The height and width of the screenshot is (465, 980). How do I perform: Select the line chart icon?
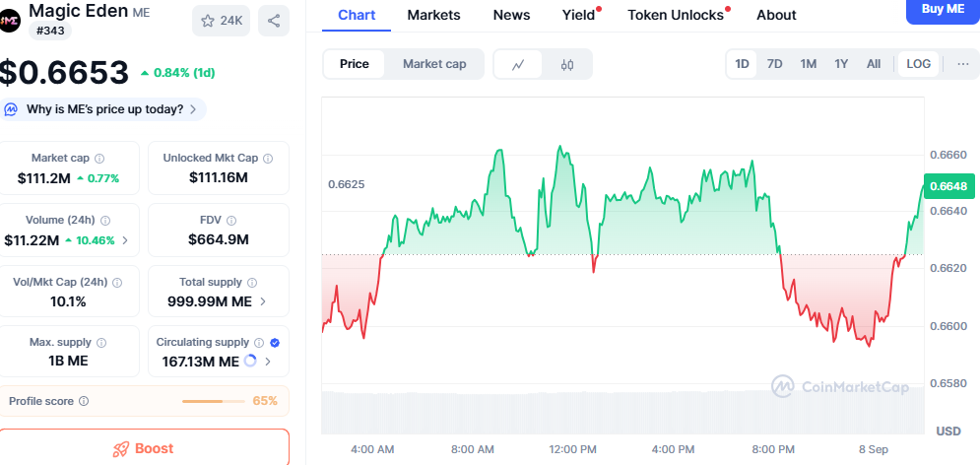(x=519, y=64)
